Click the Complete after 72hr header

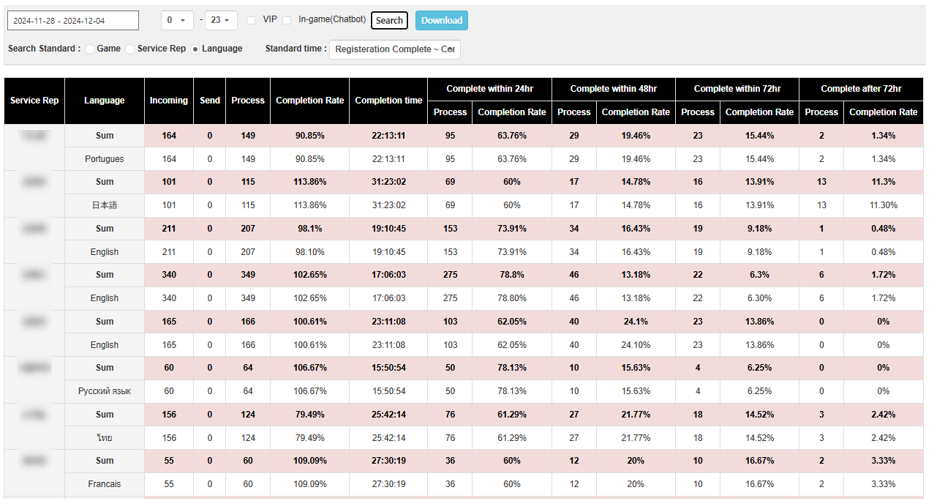(861, 89)
